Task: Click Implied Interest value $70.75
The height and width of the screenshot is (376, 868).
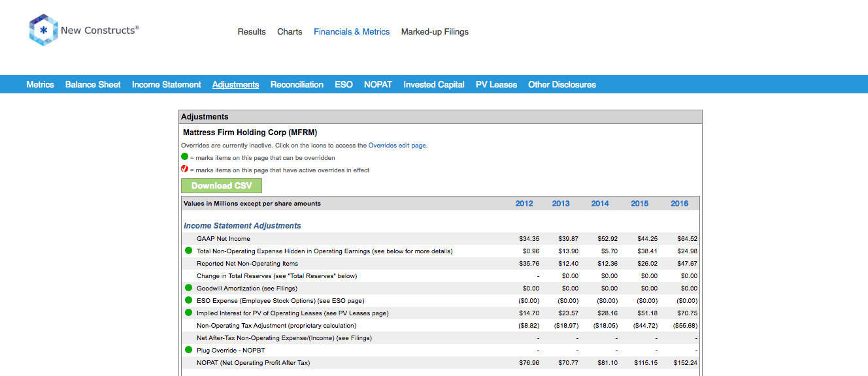Action: [686, 313]
